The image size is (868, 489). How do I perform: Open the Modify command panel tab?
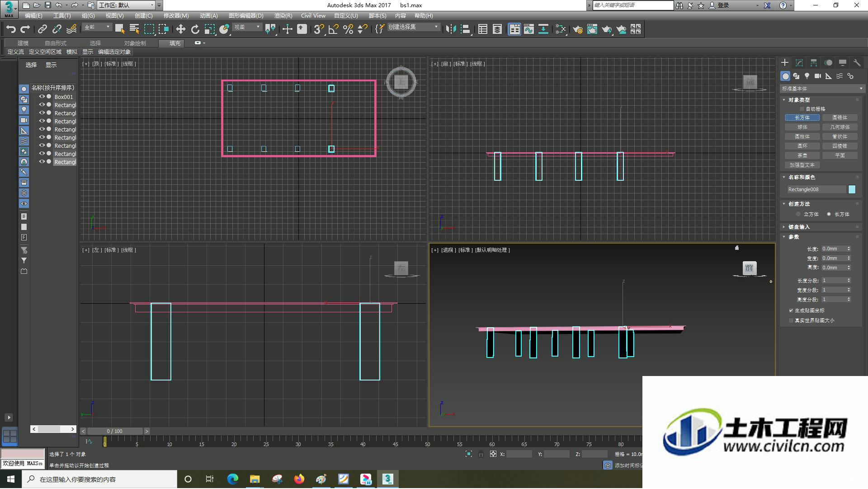(x=799, y=63)
